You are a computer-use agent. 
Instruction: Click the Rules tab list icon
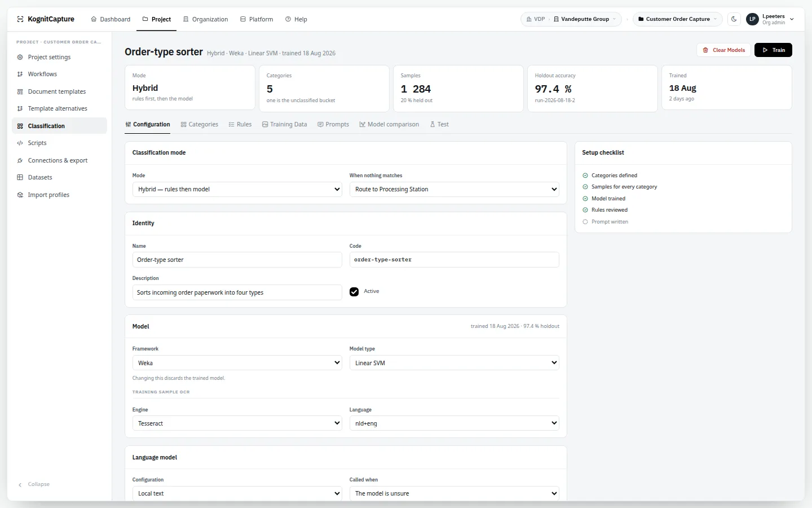232,124
